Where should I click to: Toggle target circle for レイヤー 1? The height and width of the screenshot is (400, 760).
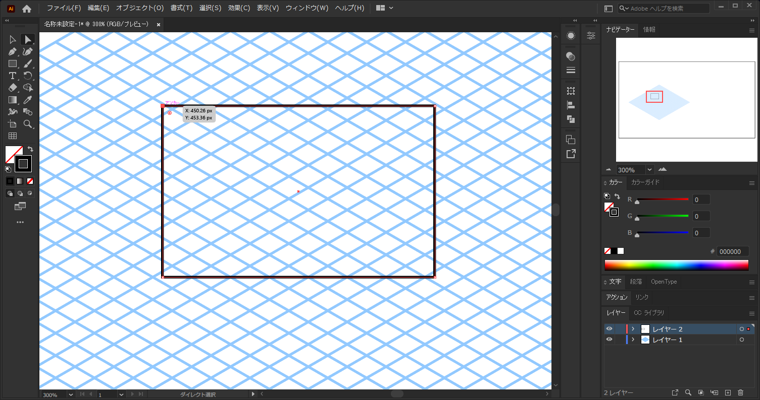tap(742, 340)
